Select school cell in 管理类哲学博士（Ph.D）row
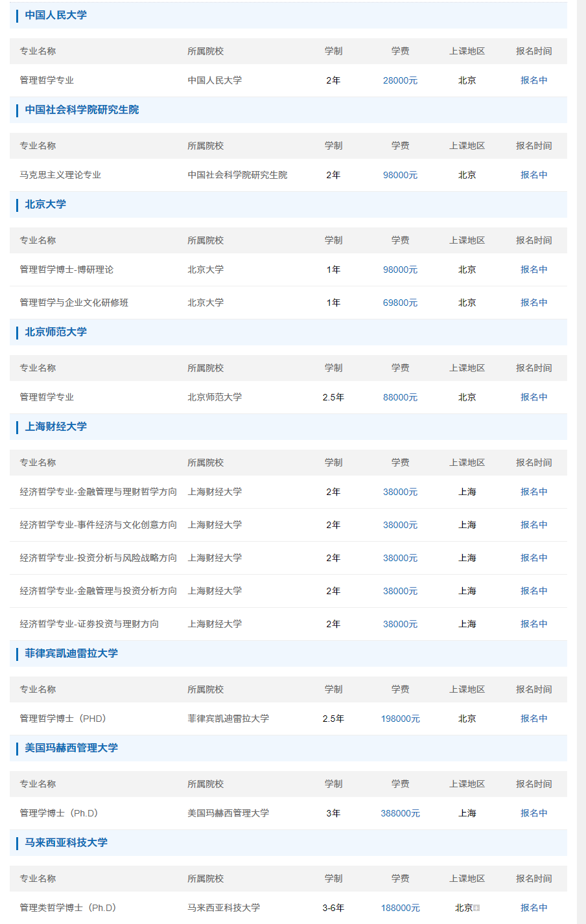 (224, 908)
